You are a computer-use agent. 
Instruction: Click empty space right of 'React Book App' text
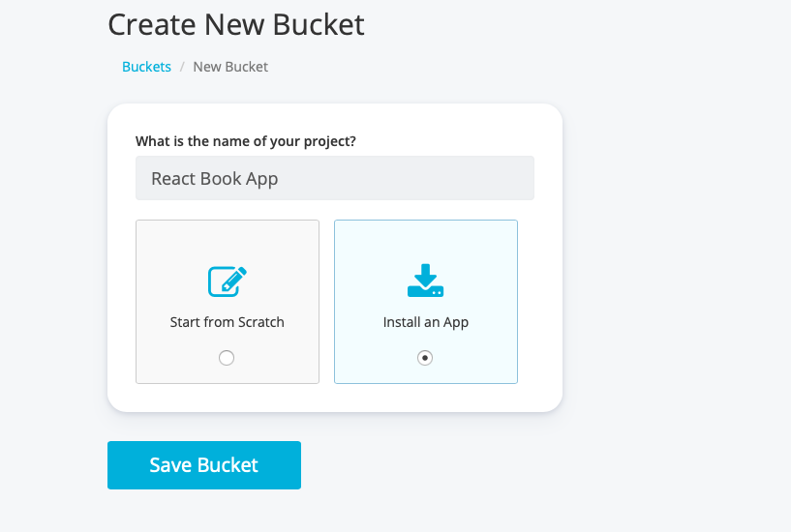coord(416,179)
